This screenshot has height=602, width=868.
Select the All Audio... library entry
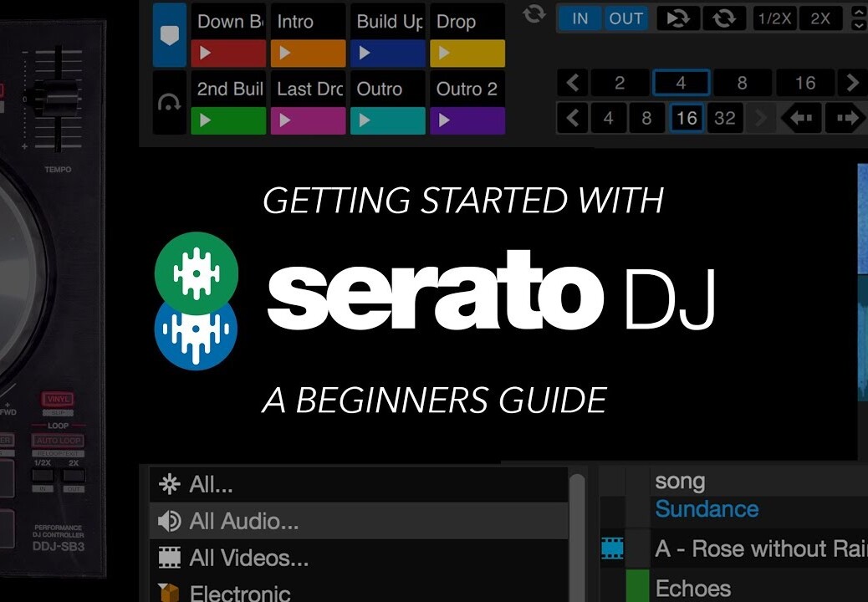tap(359, 521)
